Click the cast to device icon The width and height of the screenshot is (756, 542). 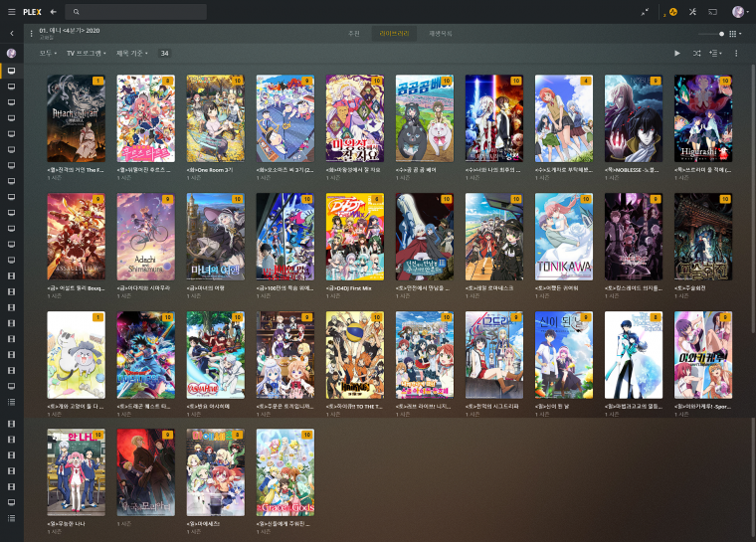pos(712,12)
